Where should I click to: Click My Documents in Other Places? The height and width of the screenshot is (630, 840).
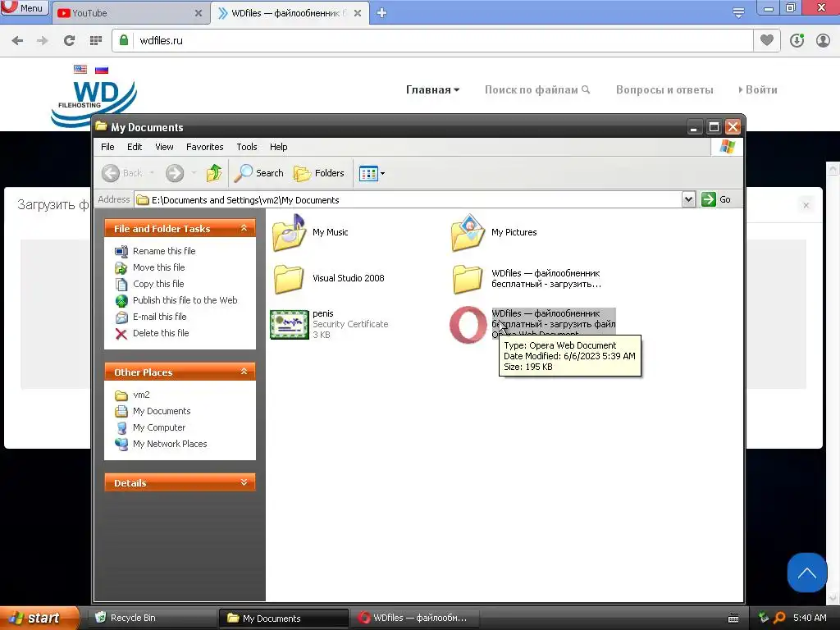pyautogui.click(x=162, y=411)
